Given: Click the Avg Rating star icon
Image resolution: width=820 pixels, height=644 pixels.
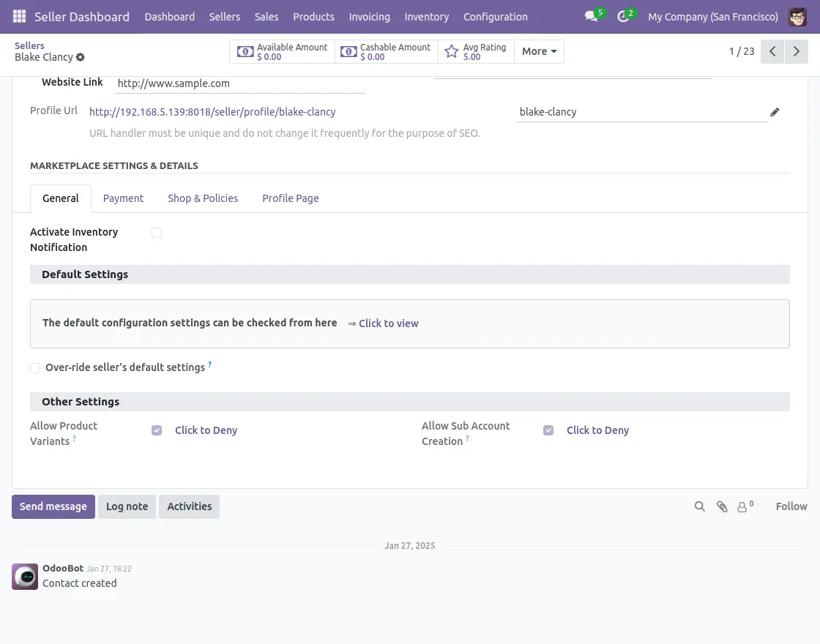Looking at the screenshot, I should pyautogui.click(x=452, y=51).
